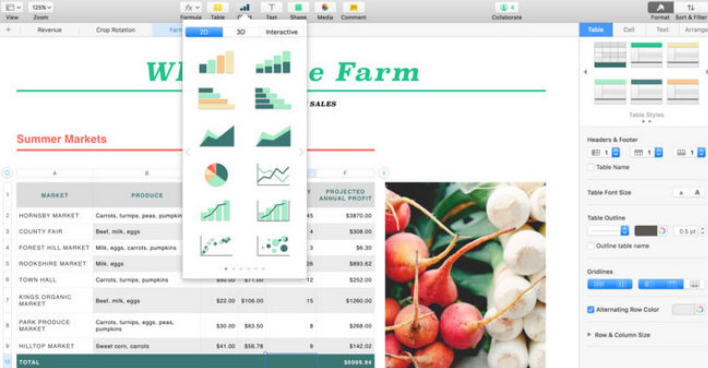Select the 3D chart tab
The width and height of the screenshot is (708, 368).
pyautogui.click(x=241, y=32)
